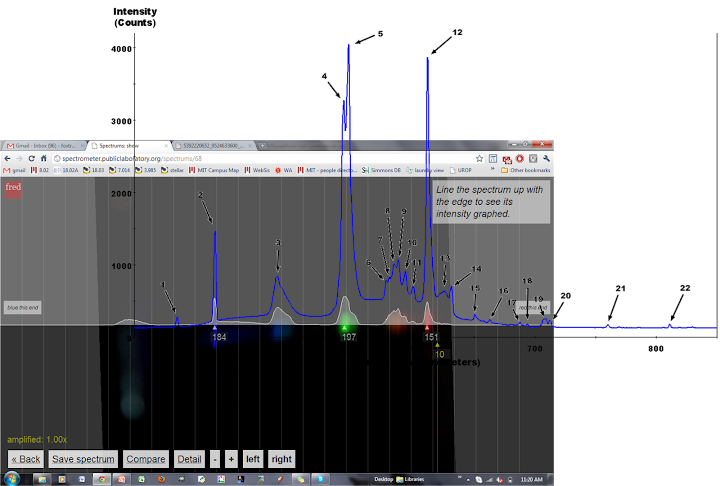Open Windows Media Player from the taskbar
Image resolution: width=720 pixels, height=486 pixels.
pyautogui.click(x=62, y=479)
